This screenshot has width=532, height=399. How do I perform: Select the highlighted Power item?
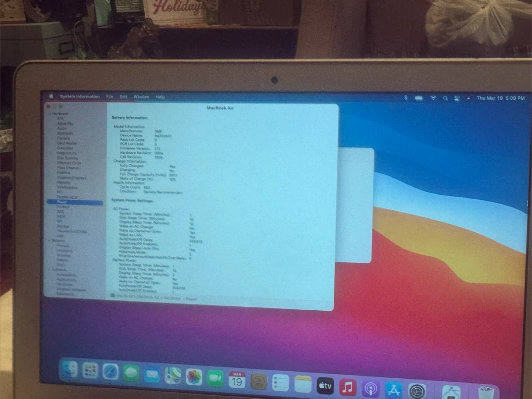[x=75, y=202]
